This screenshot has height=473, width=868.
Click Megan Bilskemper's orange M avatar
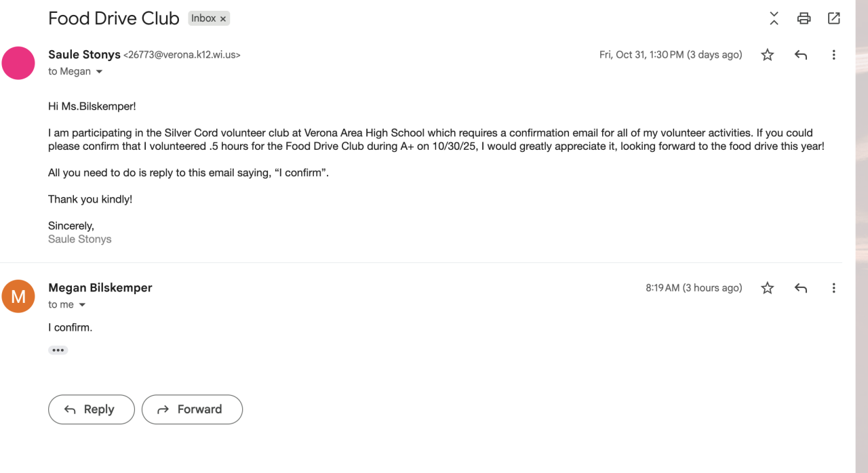(x=18, y=296)
